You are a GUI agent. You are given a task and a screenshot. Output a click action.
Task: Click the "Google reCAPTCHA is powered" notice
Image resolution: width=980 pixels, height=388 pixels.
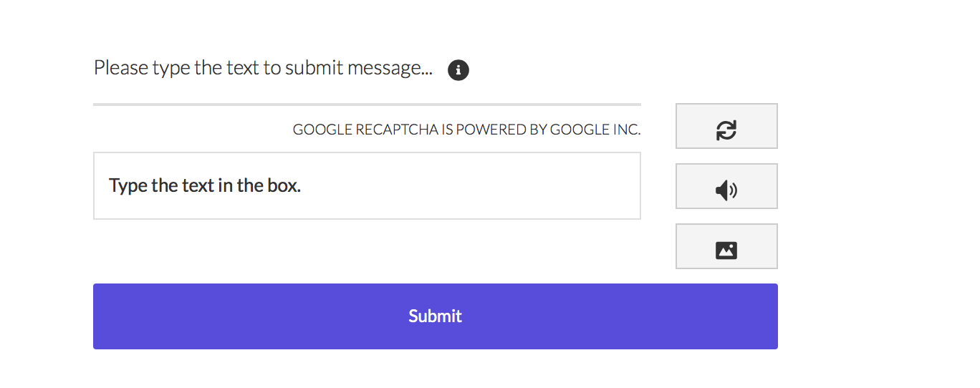[466, 130]
